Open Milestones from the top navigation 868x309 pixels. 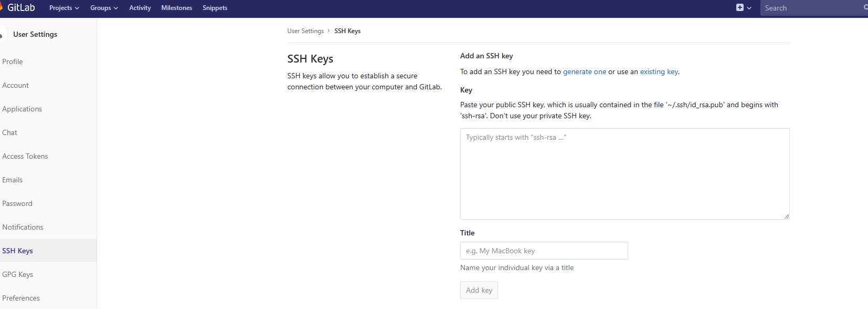[x=176, y=8]
